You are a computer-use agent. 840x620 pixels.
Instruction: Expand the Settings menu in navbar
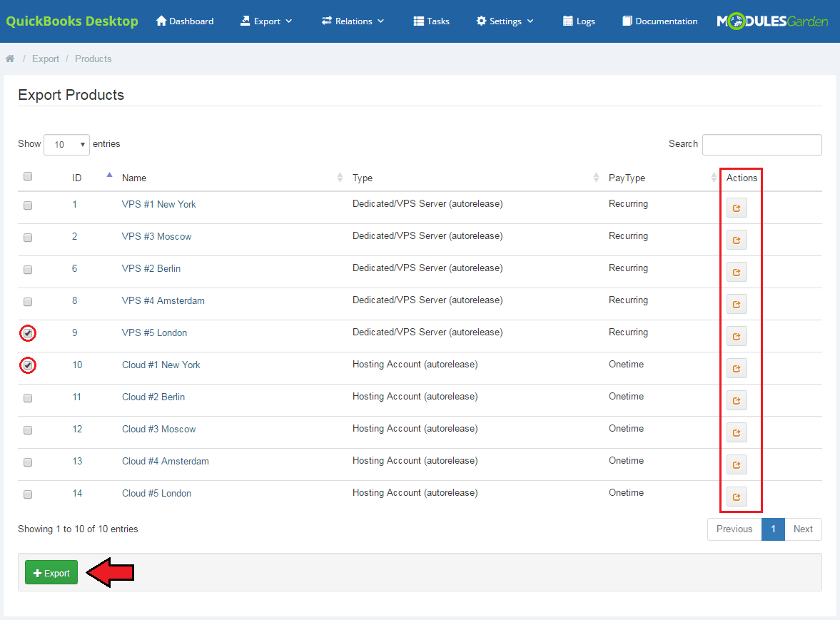coord(505,21)
